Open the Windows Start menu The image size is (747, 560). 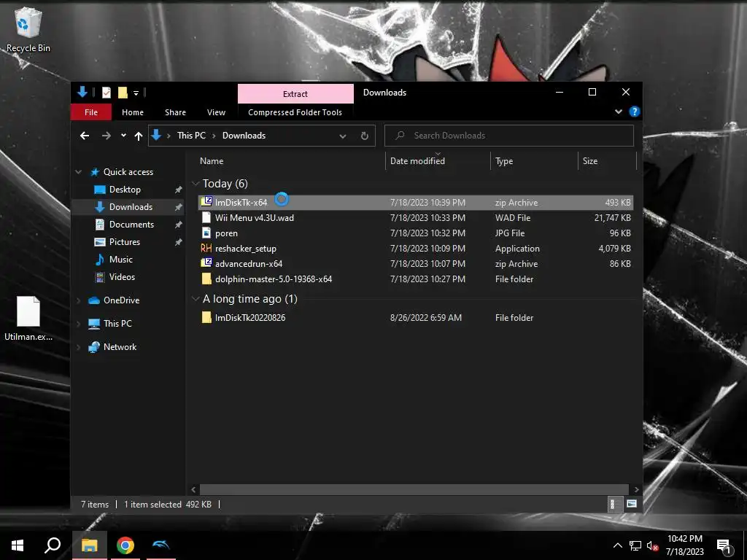pyautogui.click(x=18, y=545)
